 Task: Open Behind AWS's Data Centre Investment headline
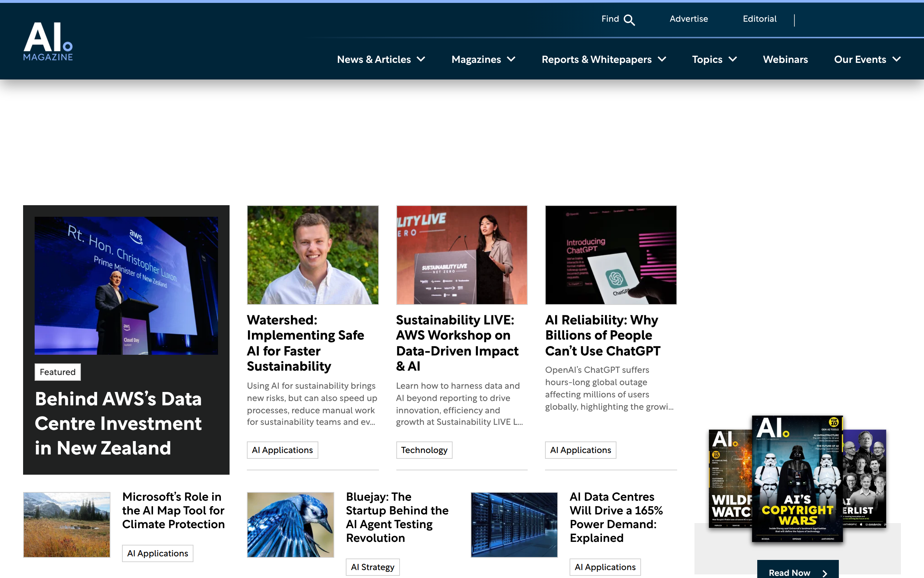click(x=118, y=423)
